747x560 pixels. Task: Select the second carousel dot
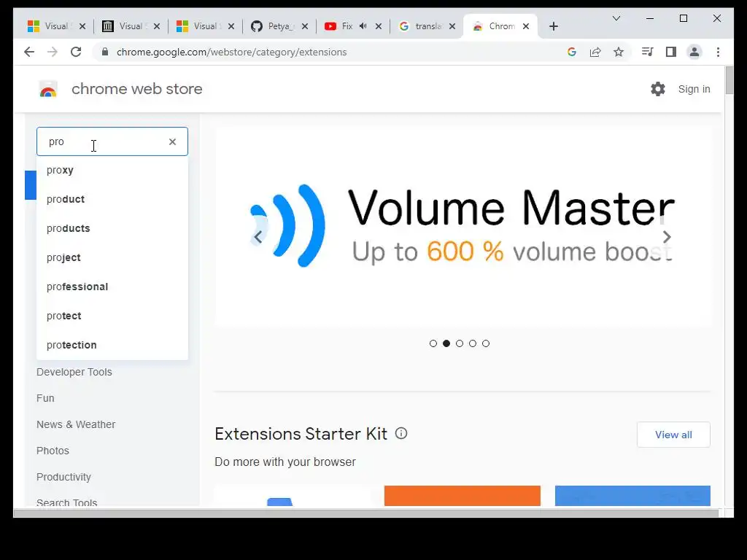point(446,343)
